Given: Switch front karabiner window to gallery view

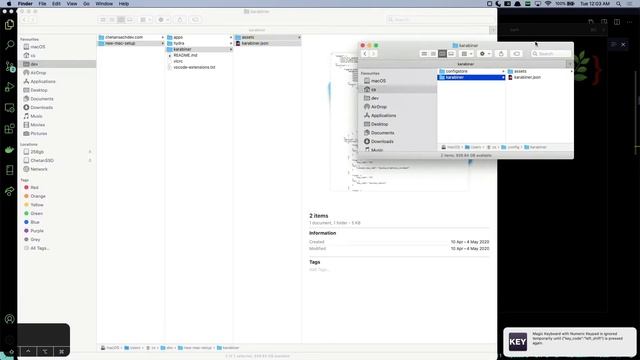Looking at the screenshot, I should tap(451, 53).
